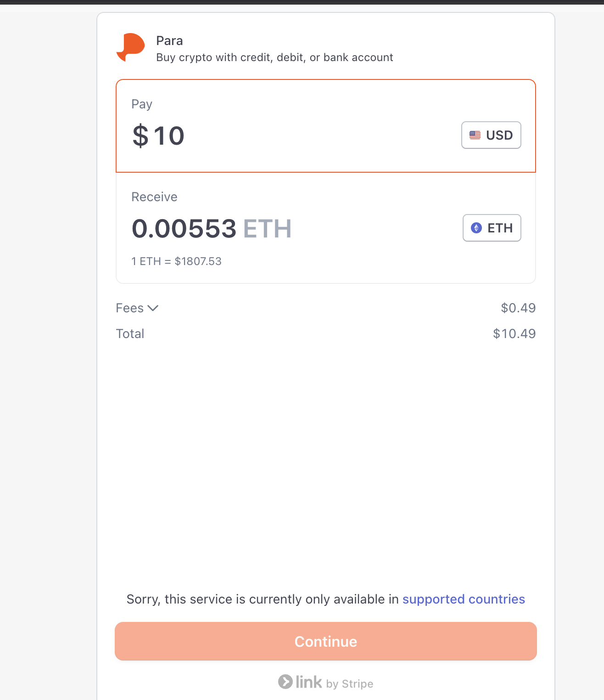The width and height of the screenshot is (604, 700).
Task: Click the 0.00553 ETH receive amount
Action: point(212,229)
